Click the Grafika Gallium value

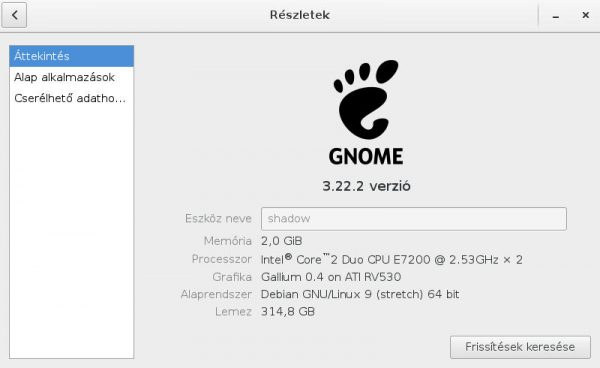point(331,277)
